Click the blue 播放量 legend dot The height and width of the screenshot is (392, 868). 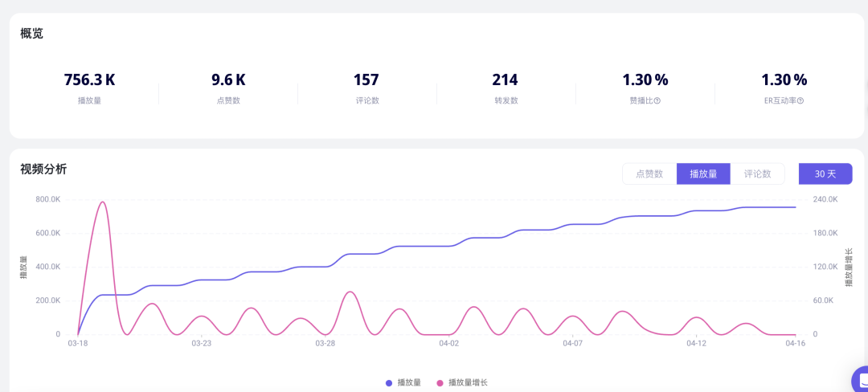click(389, 382)
